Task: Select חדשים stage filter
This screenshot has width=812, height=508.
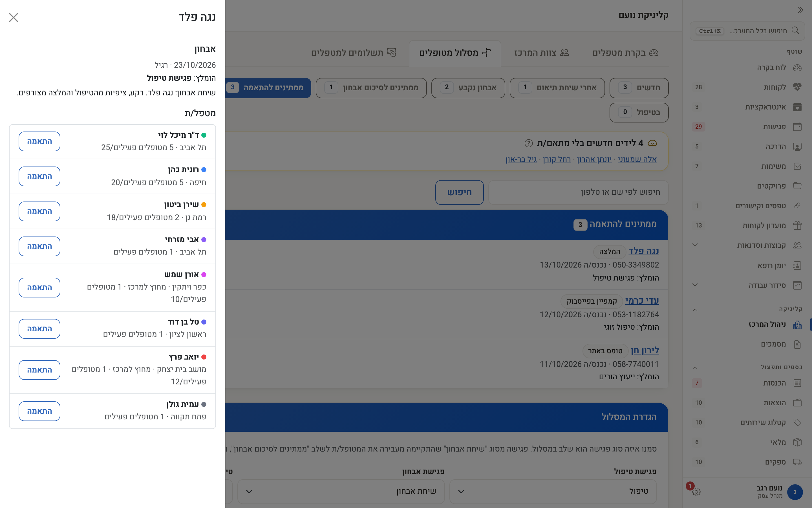Action: (639, 88)
